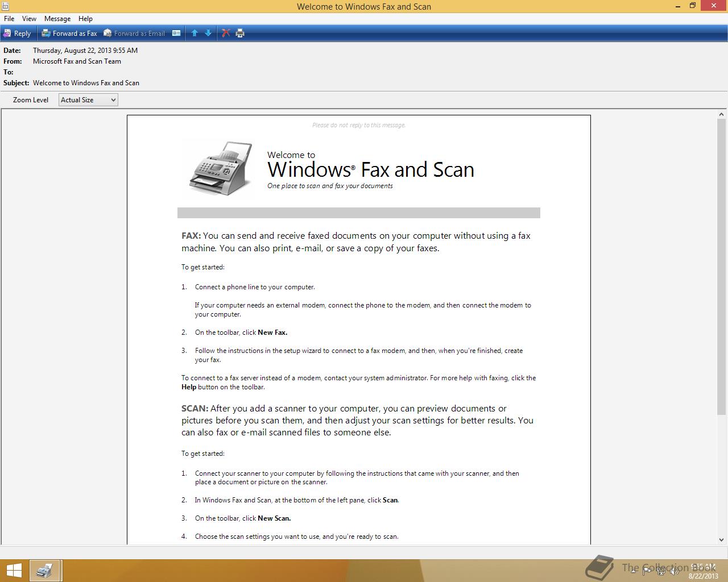Close the Welcome message window
Screen dimensions: 728x582
714,6
